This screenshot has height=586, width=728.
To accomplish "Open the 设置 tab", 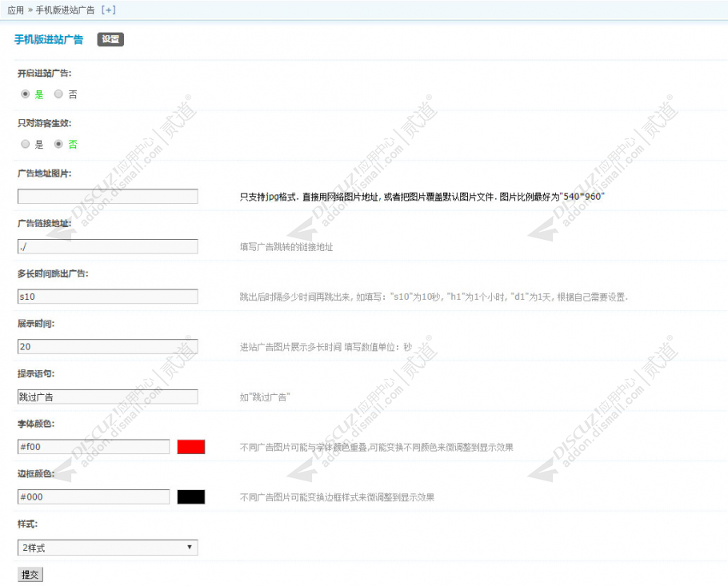I will point(110,39).
